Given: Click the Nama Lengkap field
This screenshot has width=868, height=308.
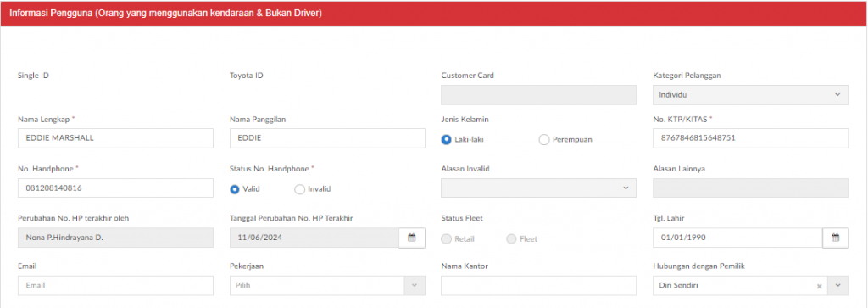Looking at the screenshot, I should [115, 138].
